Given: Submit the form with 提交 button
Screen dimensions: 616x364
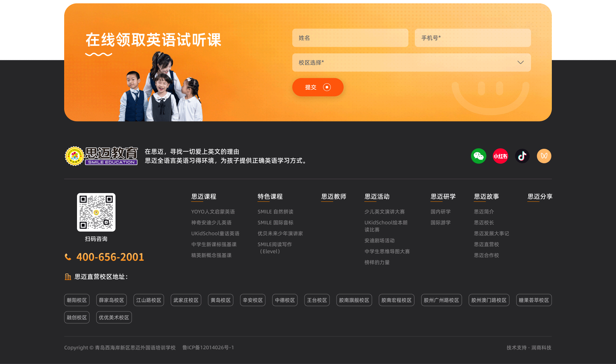Looking at the screenshot, I should 318,87.
